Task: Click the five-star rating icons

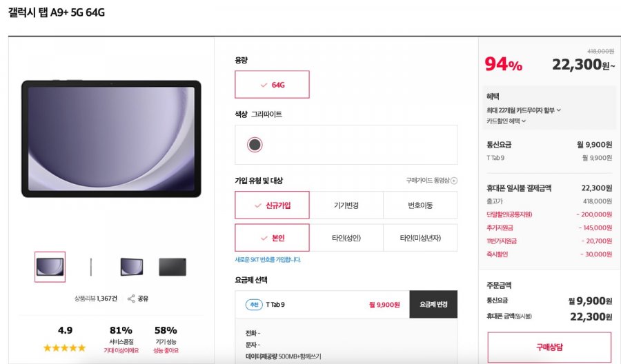Action: pyautogui.click(x=65, y=347)
